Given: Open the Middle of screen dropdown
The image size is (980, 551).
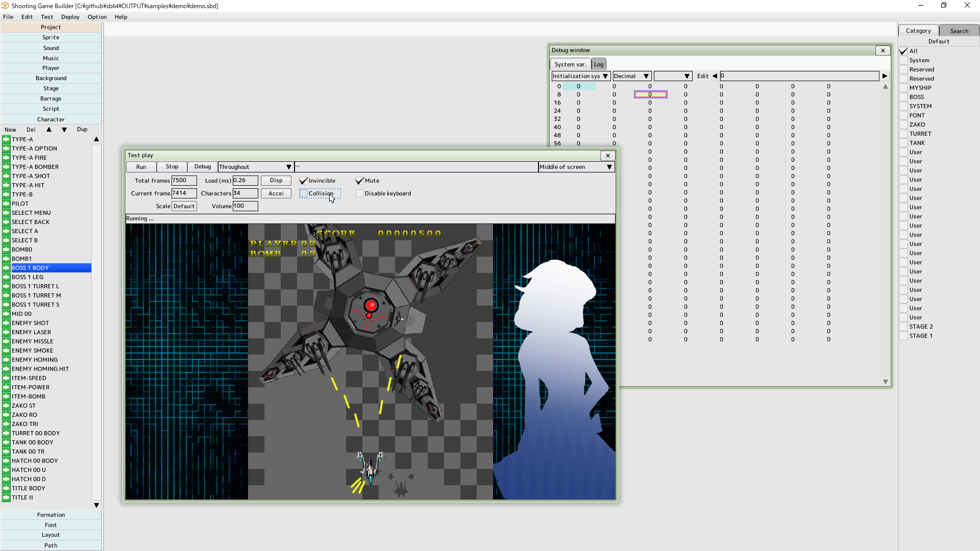Looking at the screenshot, I should [608, 166].
